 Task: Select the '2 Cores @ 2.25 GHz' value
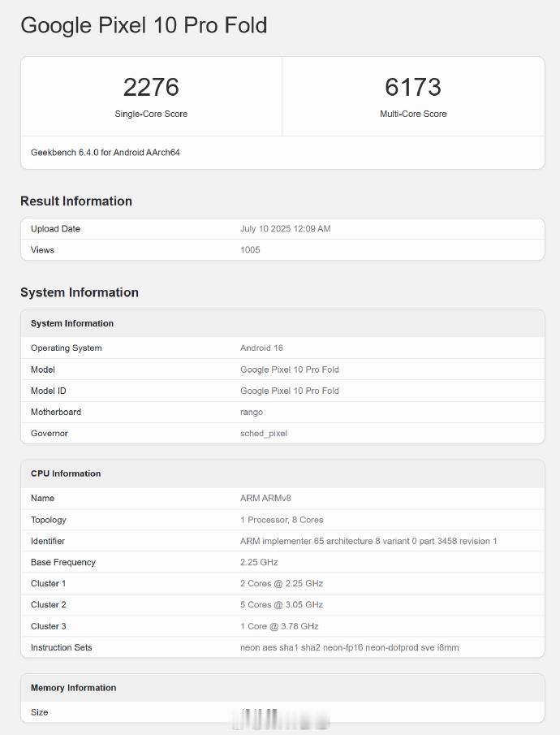(x=282, y=584)
